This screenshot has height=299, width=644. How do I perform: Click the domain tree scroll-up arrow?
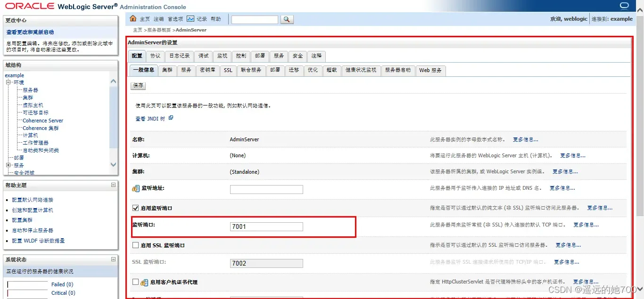113,81
